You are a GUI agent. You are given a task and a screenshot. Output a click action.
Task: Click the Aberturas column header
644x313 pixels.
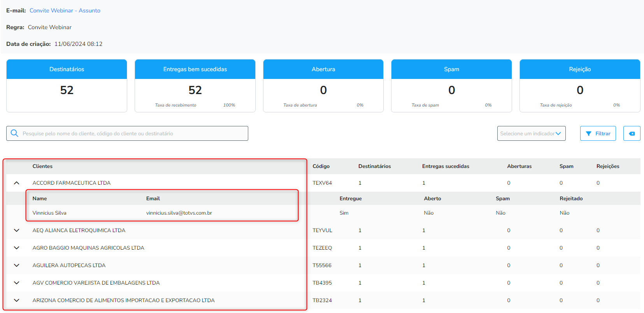519,166
